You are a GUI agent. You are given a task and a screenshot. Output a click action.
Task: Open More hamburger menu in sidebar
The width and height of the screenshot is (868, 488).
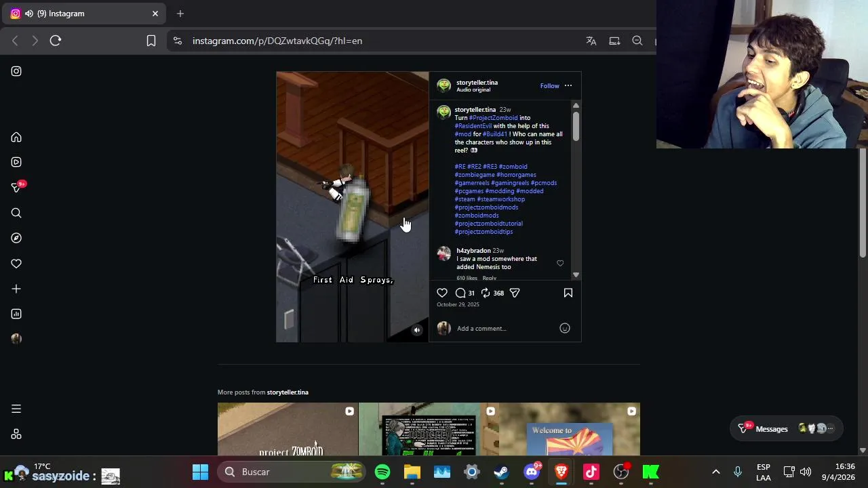point(16,409)
